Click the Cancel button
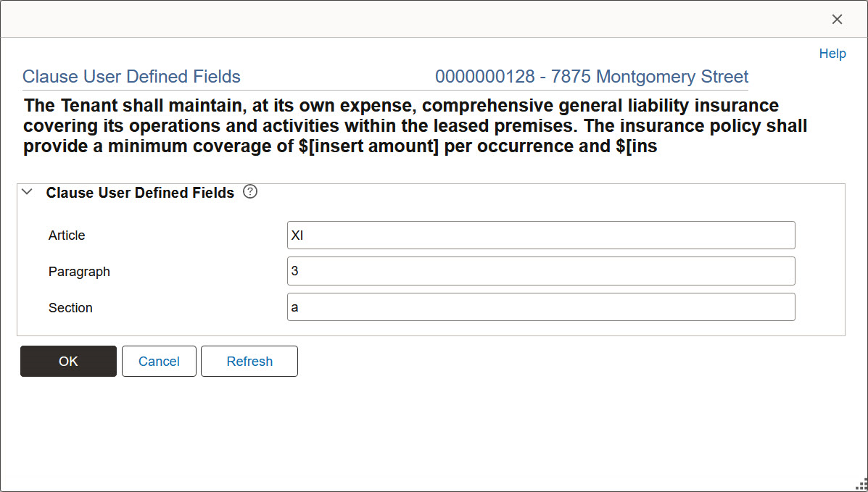 coord(159,361)
